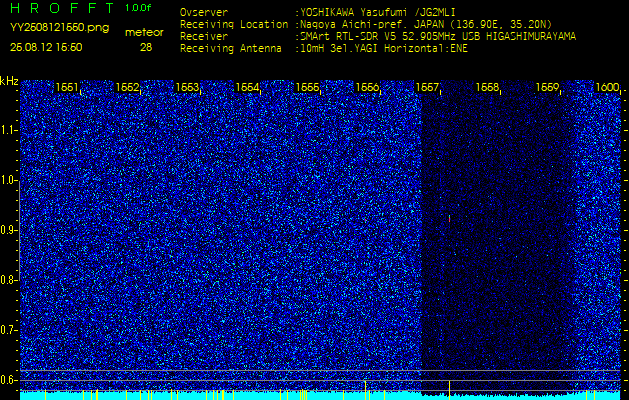Click the 0.9 kHz axis label
The width and height of the screenshot is (629, 400).
pos(8,230)
